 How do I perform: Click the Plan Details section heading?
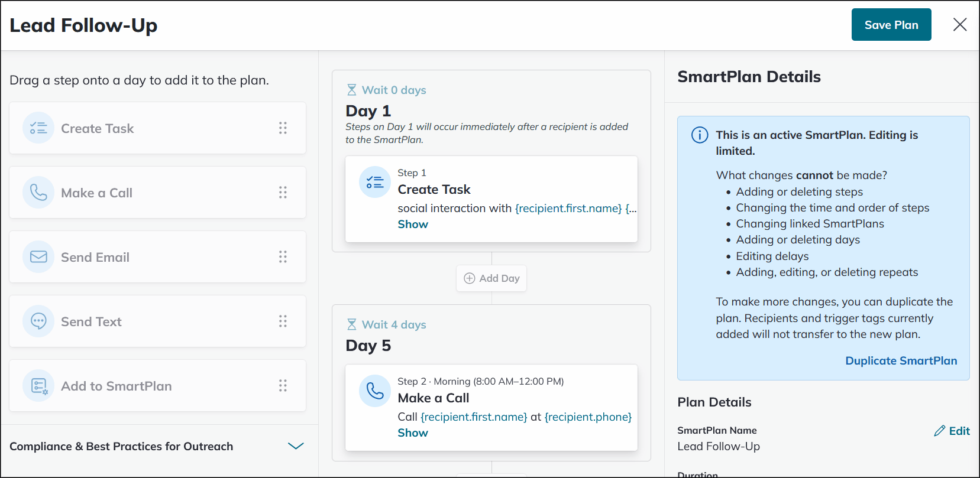pos(714,402)
